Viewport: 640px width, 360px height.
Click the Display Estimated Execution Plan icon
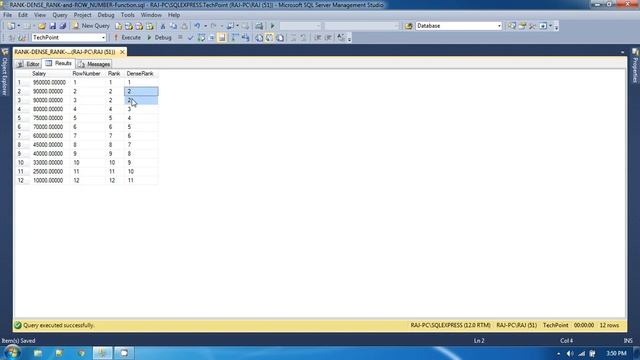tap(201, 38)
